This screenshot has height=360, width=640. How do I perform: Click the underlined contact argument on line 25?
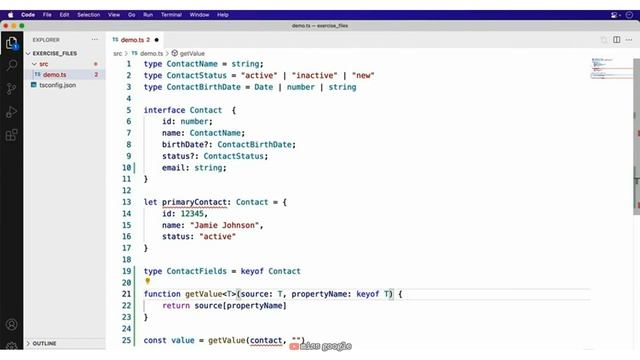tap(266, 340)
